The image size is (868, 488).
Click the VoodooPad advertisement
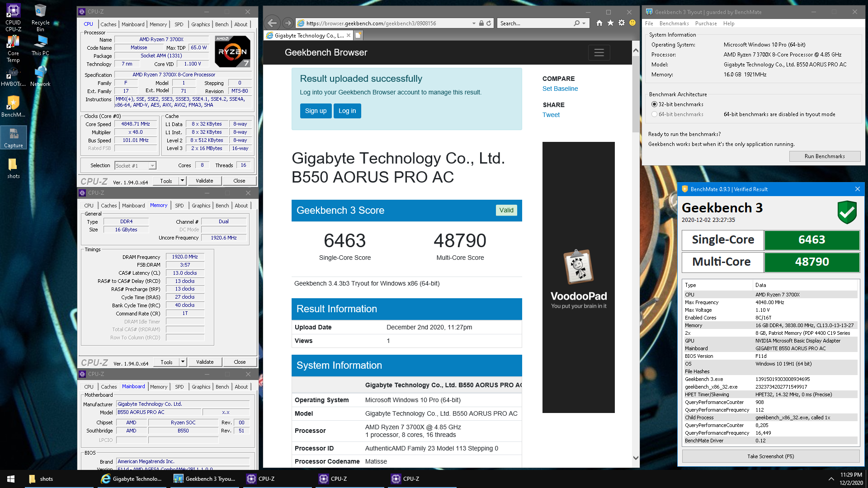tap(579, 277)
